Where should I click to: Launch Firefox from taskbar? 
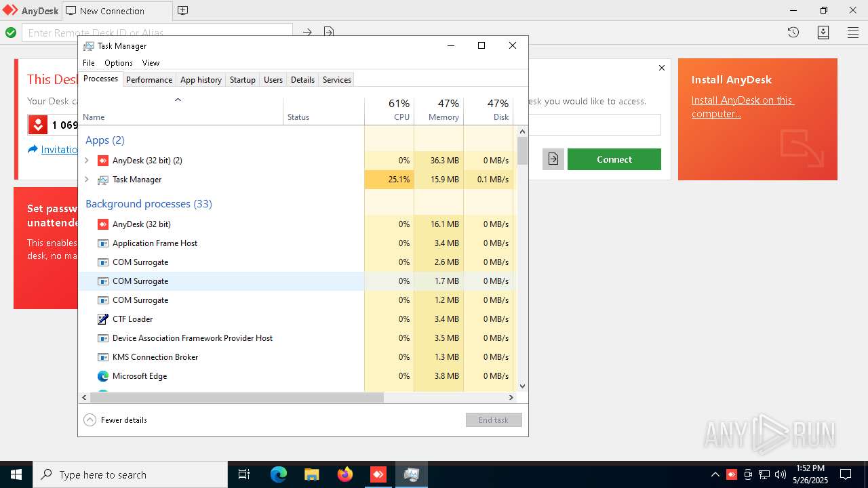[x=345, y=474]
